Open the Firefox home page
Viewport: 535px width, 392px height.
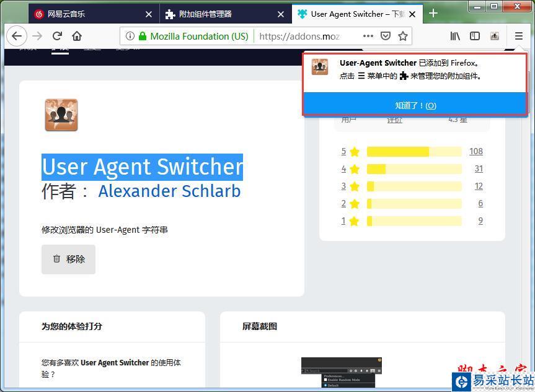coord(77,36)
